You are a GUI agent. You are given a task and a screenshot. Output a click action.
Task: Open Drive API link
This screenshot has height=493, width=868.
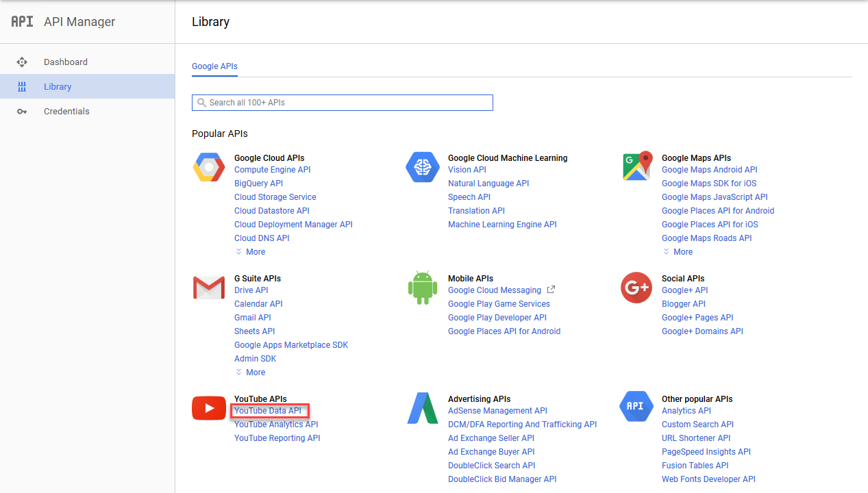click(251, 290)
